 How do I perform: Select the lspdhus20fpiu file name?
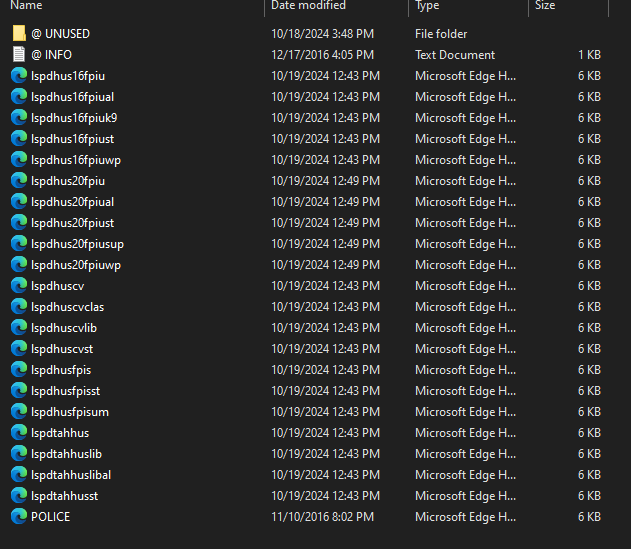coord(68,181)
